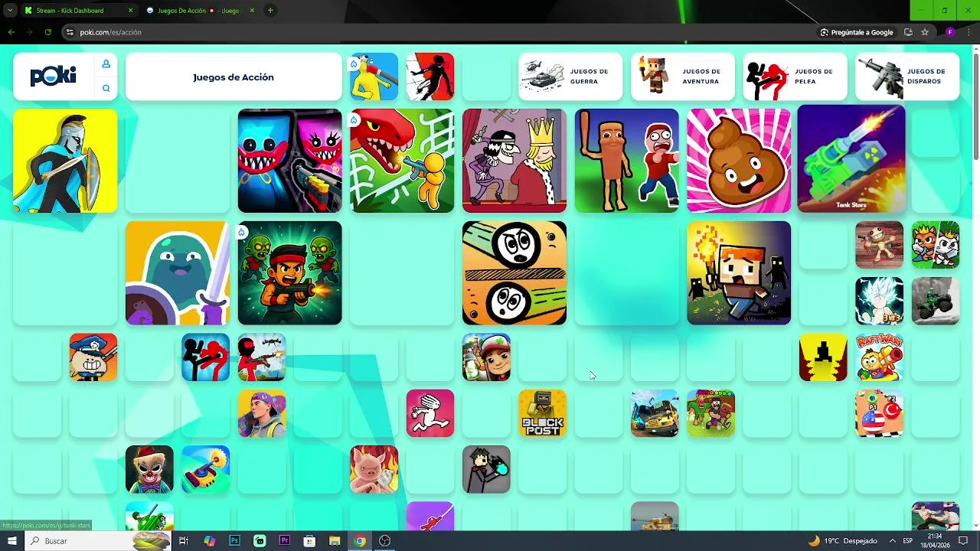View site information icon in address bar
The height and width of the screenshot is (551, 980).
(70, 32)
